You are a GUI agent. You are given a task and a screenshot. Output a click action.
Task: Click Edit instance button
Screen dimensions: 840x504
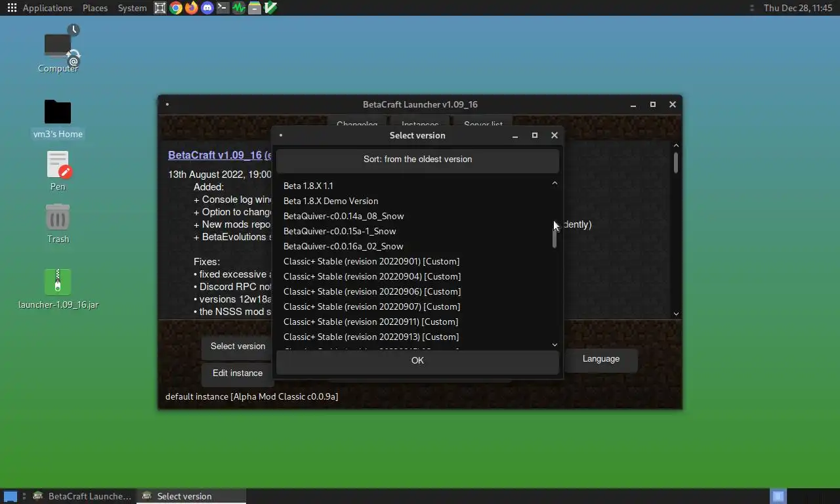238,373
